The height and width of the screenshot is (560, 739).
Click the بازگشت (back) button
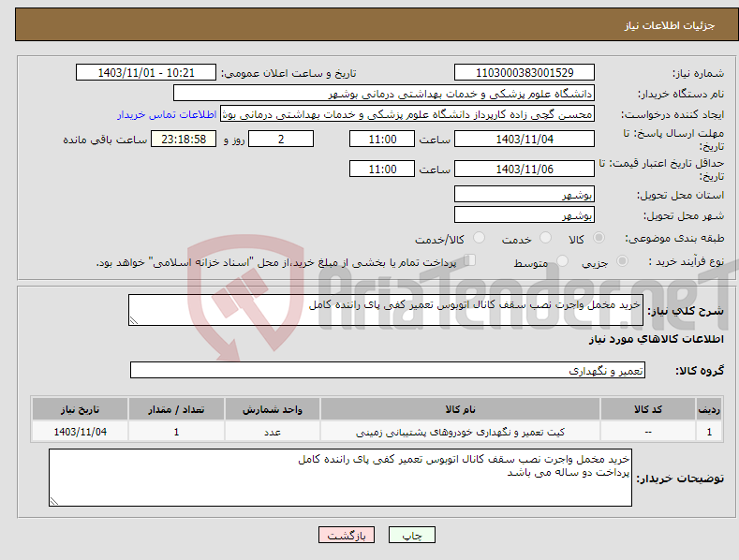pos(347,535)
